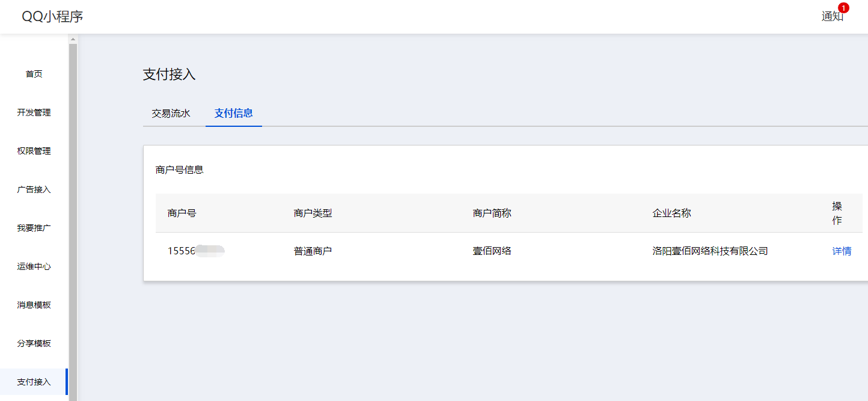
Task: Click 支付接入 in the sidebar
Action: pos(34,382)
